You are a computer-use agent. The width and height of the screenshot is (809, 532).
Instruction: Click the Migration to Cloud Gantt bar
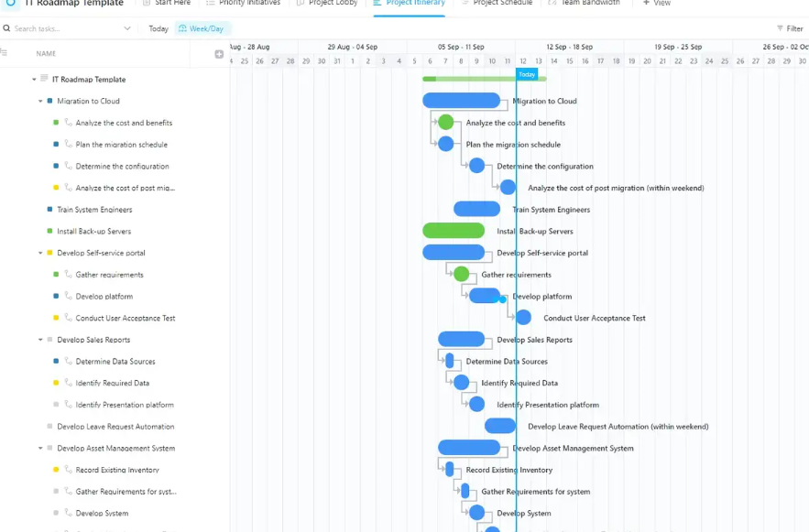461,101
